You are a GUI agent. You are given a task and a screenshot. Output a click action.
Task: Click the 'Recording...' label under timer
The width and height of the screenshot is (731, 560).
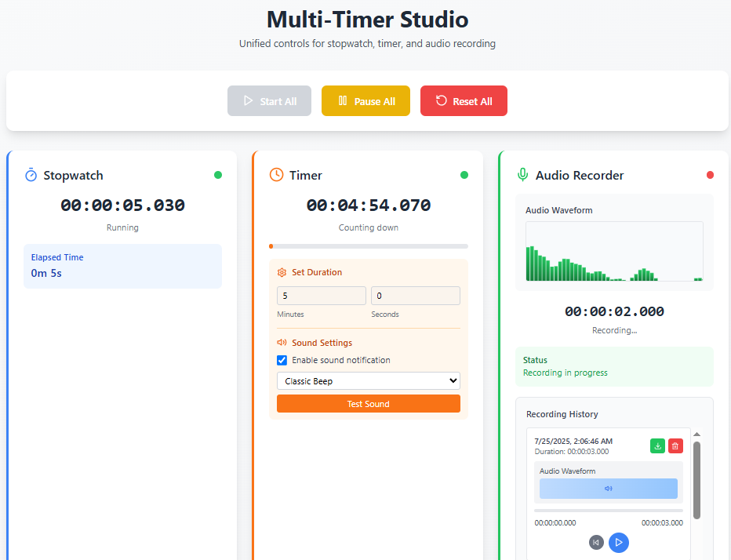click(614, 330)
